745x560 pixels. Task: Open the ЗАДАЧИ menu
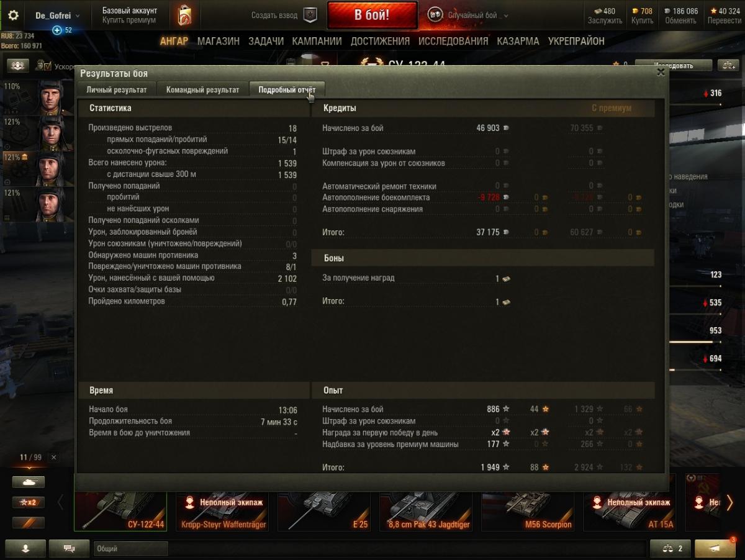[266, 42]
